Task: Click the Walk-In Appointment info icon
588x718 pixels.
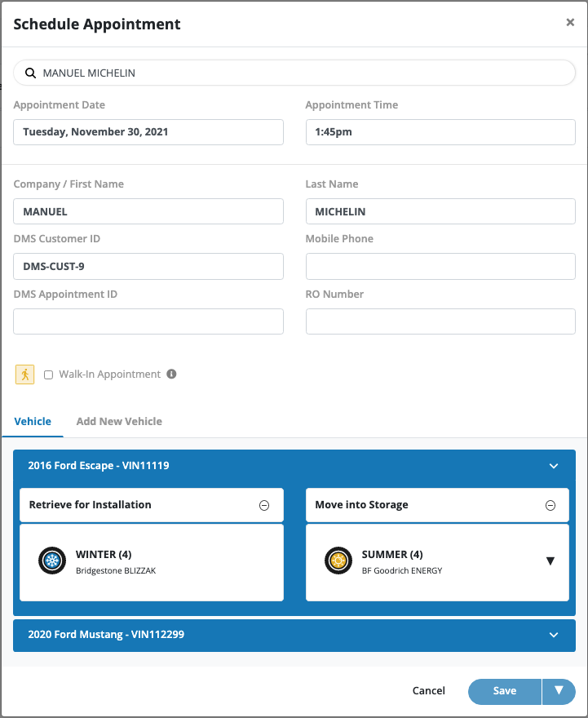Action: [171, 375]
